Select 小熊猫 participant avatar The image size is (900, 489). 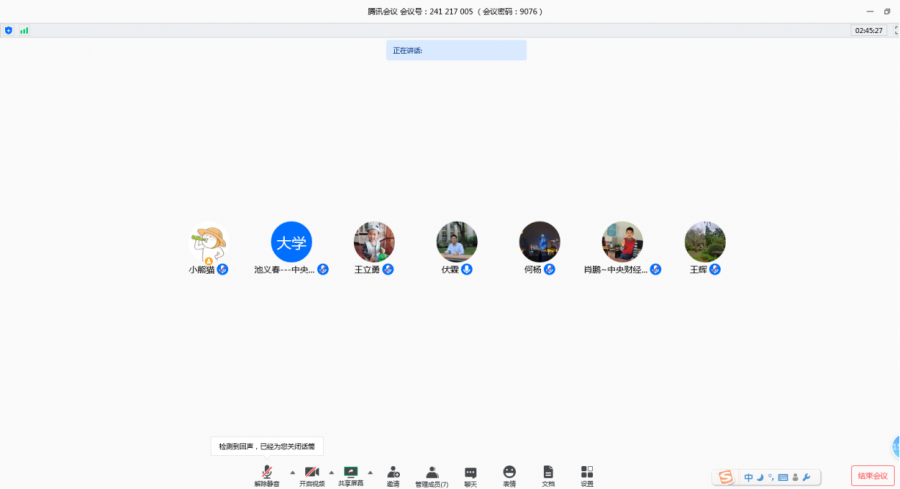tap(208, 242)
